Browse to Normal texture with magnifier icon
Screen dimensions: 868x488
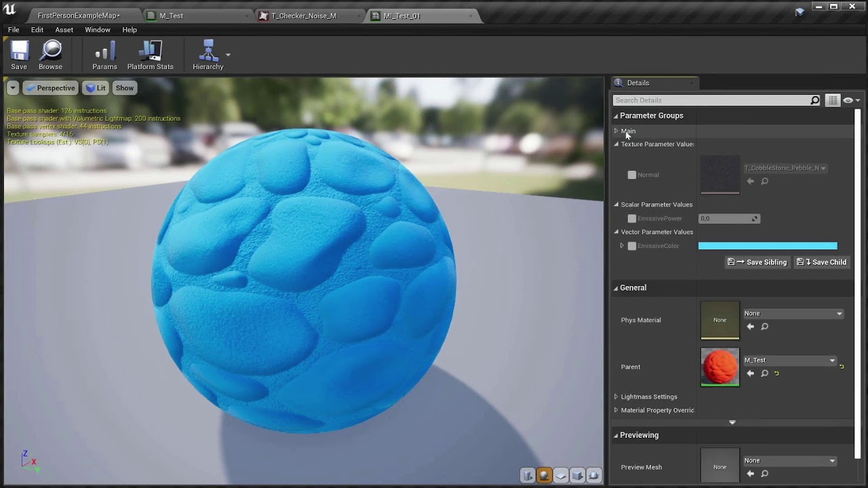pyautogui.click(x=764, y=181)
